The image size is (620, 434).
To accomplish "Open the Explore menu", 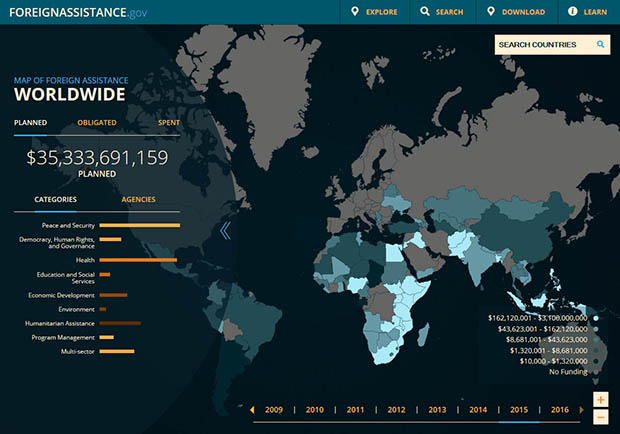I will (374, 12).
